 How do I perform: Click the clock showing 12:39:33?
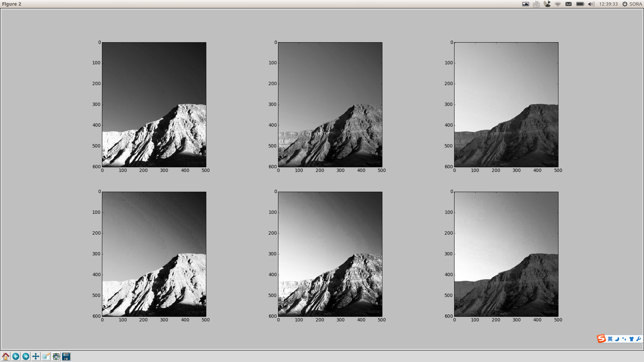(x=608, y=4)
